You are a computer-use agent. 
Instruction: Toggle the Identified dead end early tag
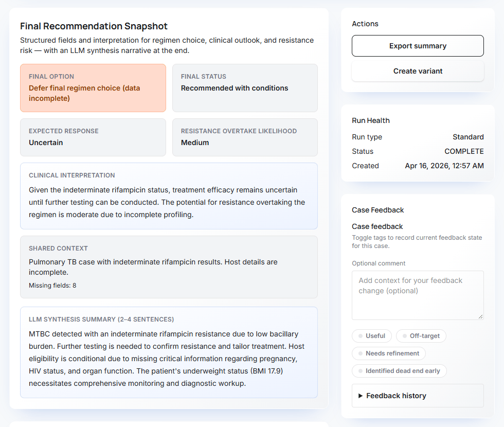point(399,371)
